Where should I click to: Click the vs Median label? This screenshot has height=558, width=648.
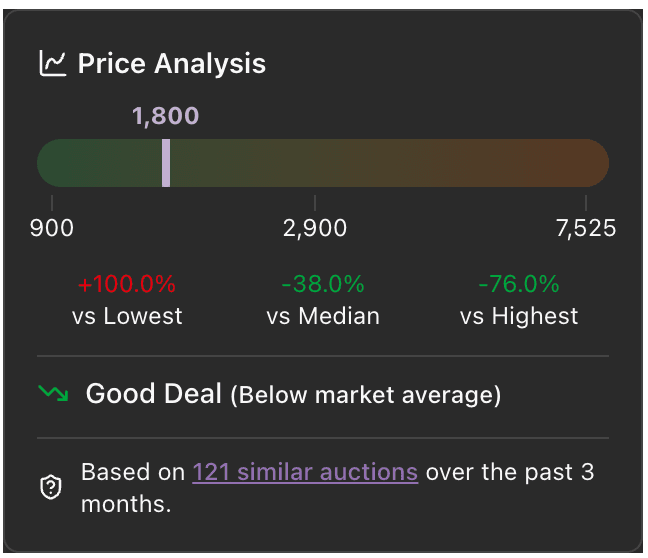(323, 317)
